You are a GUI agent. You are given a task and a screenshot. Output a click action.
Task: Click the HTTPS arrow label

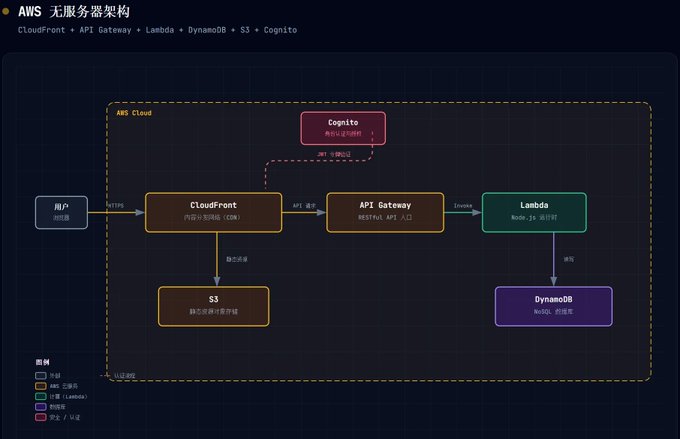click(116, 205)
